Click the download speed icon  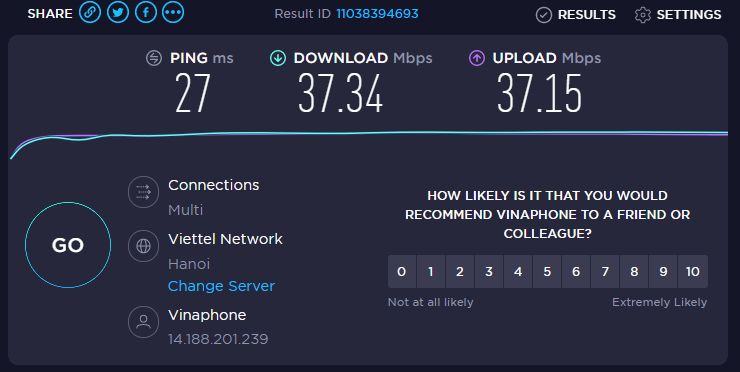278,58
